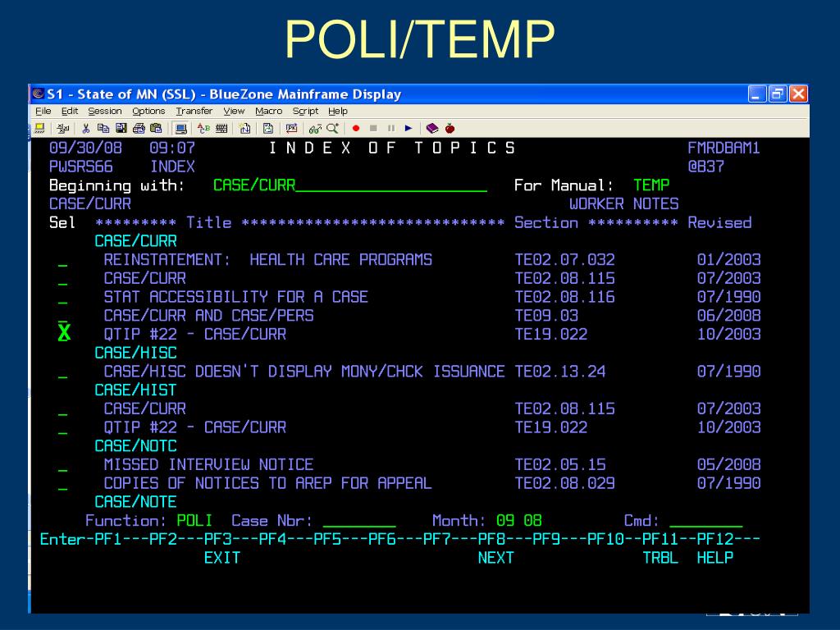Screen dimensions: 840x630
Task: Click the Month 09 08 field
Action: pyautogui.click(x=519, y=521)
